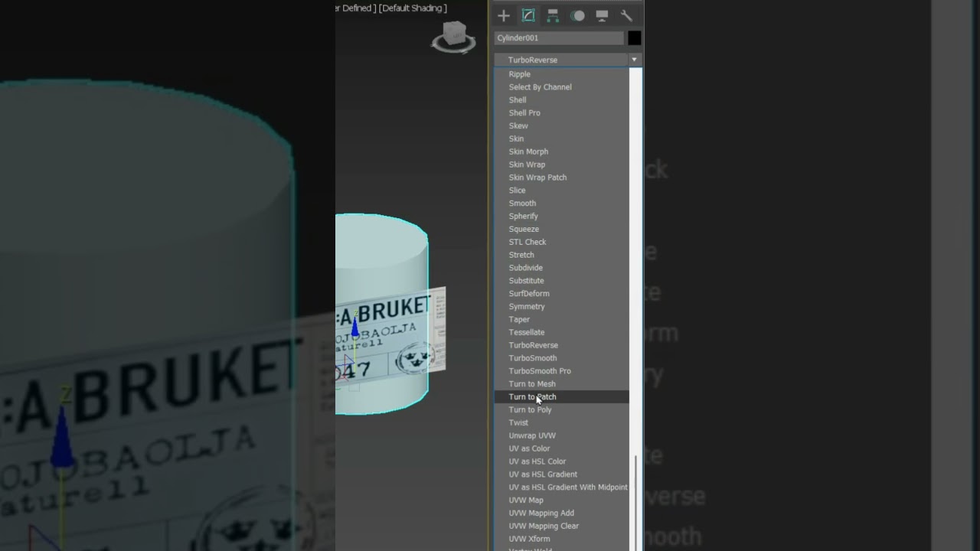Click the TurboReverse modifier list field
The image size is (980, 551).
tap(560, 60)
